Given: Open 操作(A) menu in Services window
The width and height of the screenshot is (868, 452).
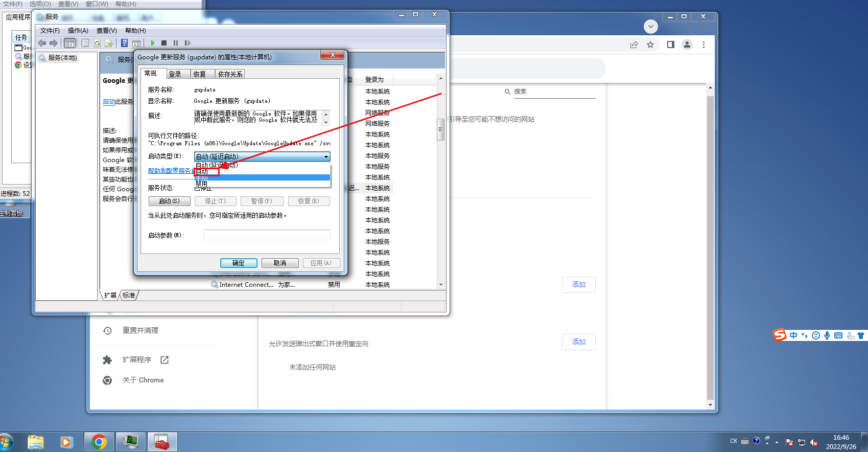Looking at the screenshot, I should coord(78,31).
